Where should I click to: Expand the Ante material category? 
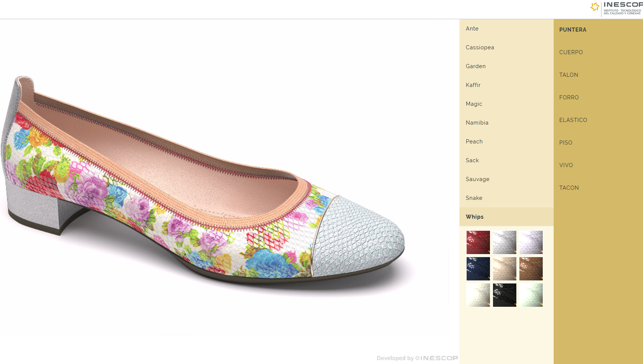[x=472, y=29]
